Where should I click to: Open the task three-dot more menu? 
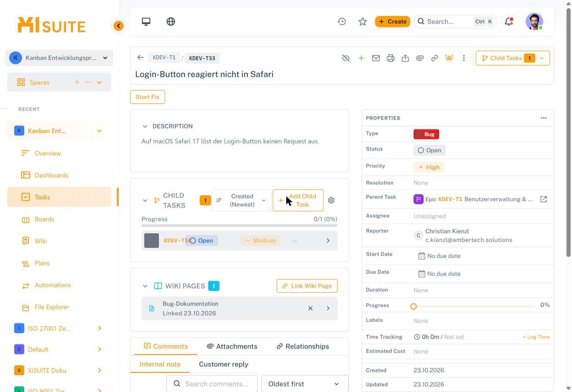(x=464, y=58)
